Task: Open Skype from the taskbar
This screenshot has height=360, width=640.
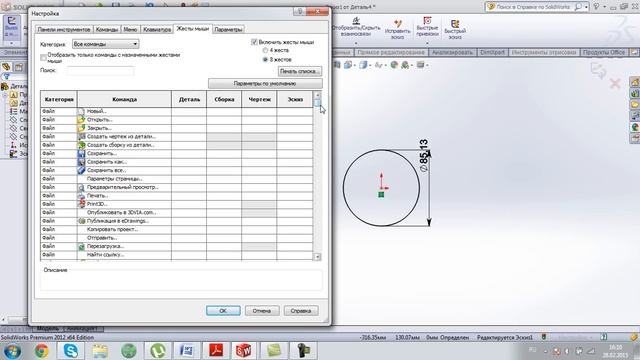Action: coord(71,350)
